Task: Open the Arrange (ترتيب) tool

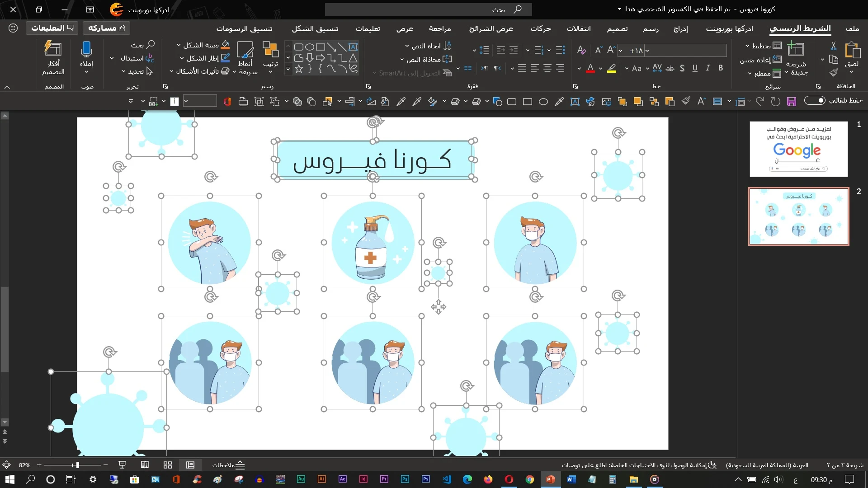Action: click(x=270, y=56)
